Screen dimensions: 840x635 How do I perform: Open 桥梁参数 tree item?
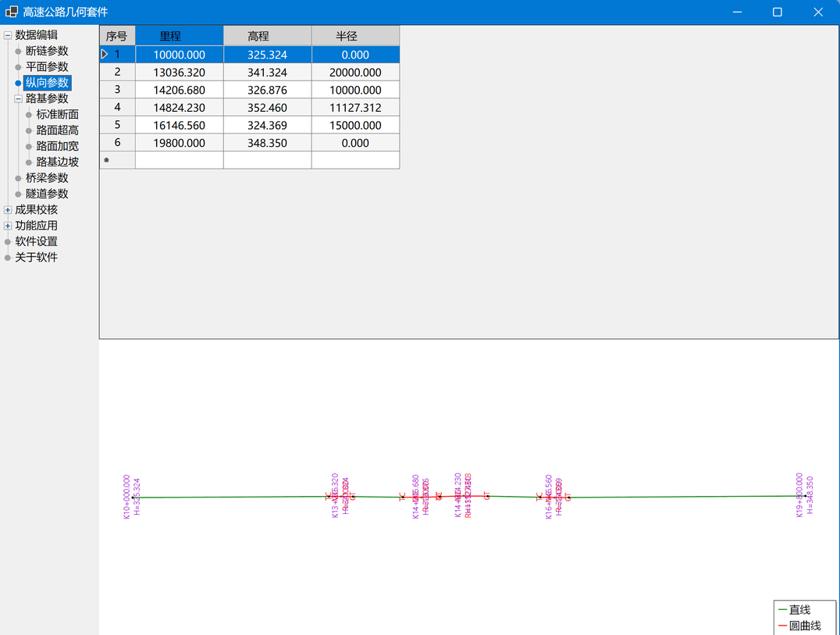[x=47, y=178]
